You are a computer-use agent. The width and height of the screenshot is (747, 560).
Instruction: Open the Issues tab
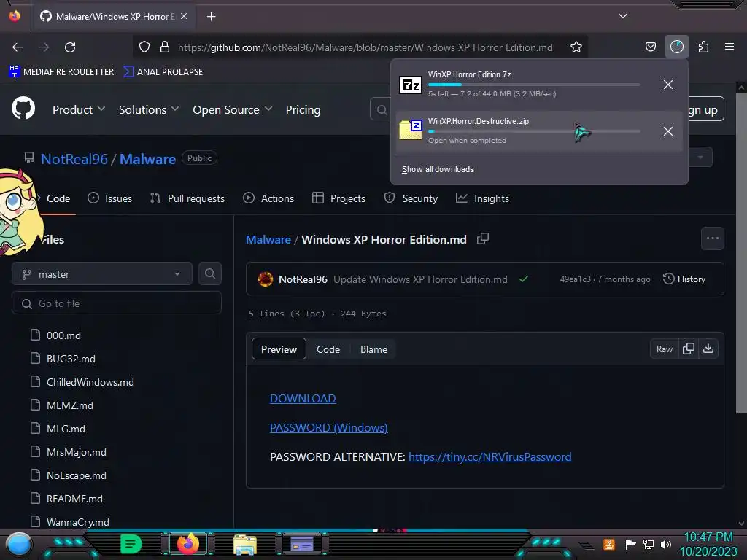click(x=109, y=198)
